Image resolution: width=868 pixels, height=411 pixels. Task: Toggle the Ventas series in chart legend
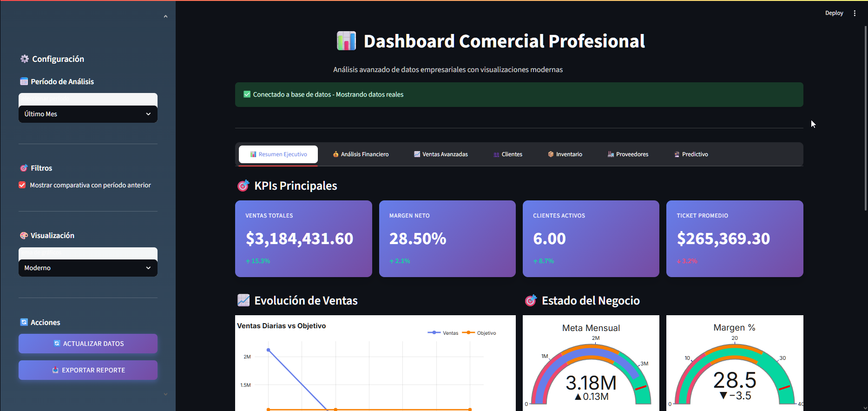[x=443, y=333]
